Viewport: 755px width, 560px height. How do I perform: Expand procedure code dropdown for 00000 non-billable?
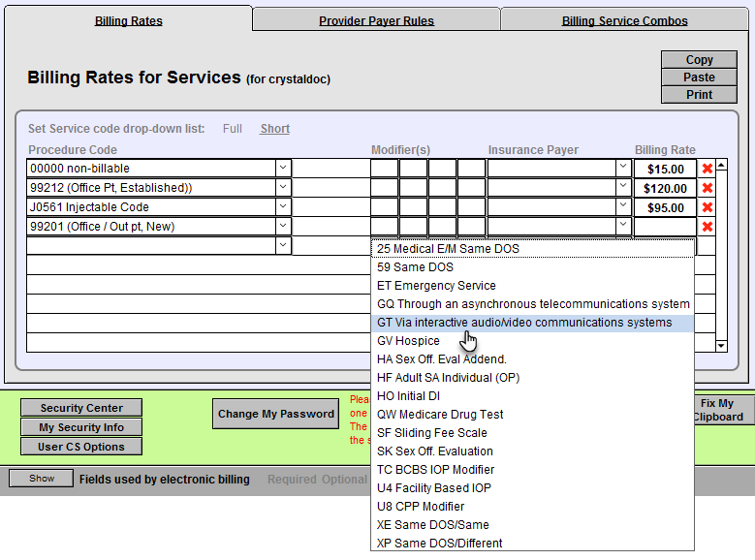point(283,169)
